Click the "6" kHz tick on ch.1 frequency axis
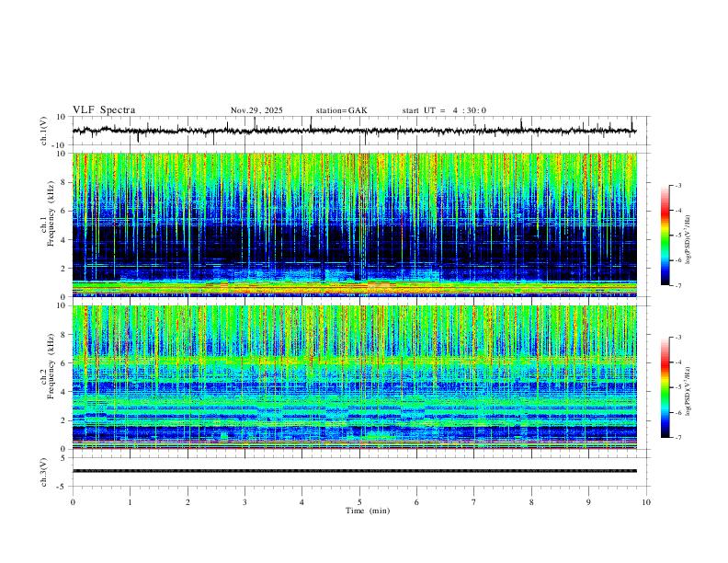The height and width of the screenshot is (563, 728). point(63,212)
